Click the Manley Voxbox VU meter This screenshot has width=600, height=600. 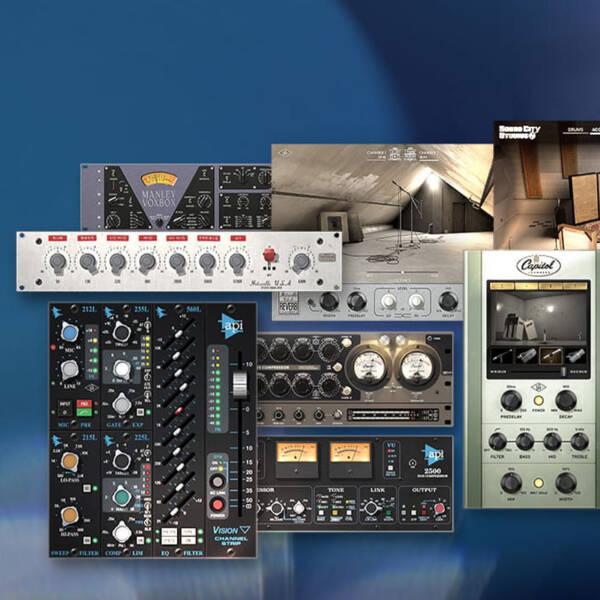tap(158, 180)
